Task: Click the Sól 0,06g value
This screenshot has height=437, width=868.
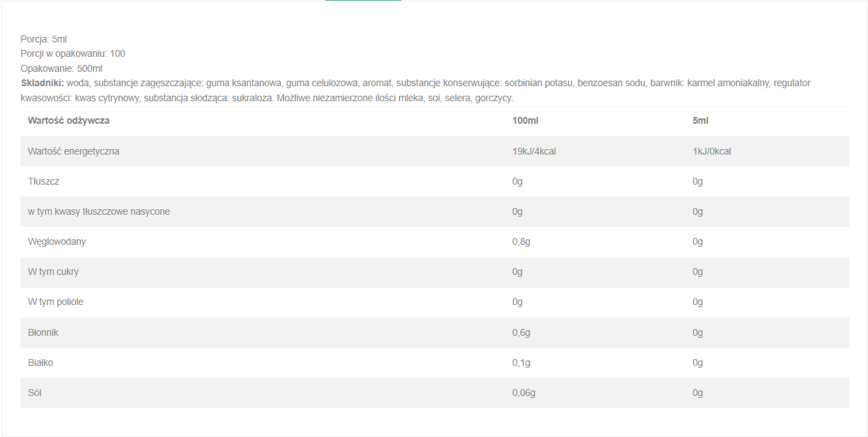Action: pyautogui.click(x=524, y=393)
